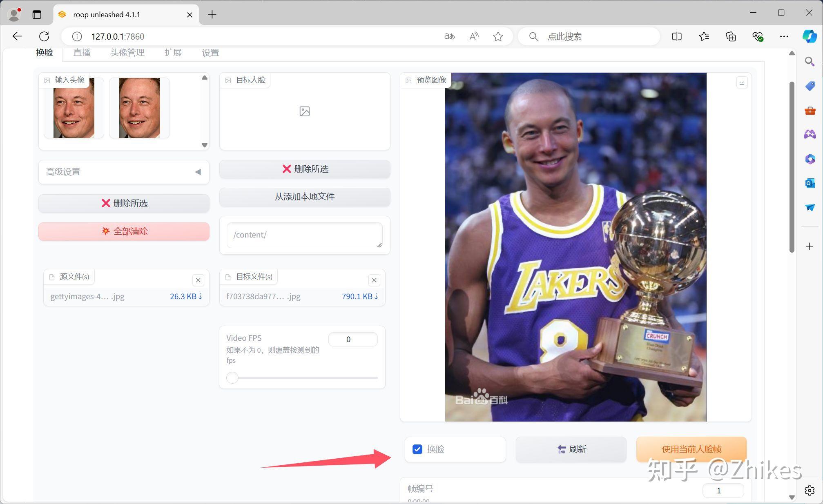
Task: Open the sidebar paper plane icon
Action: pos(810,207)
